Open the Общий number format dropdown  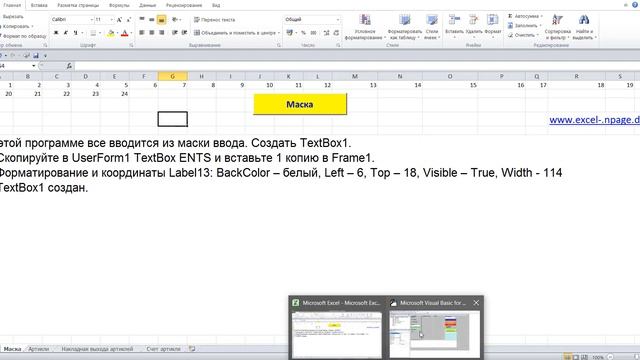338,20
